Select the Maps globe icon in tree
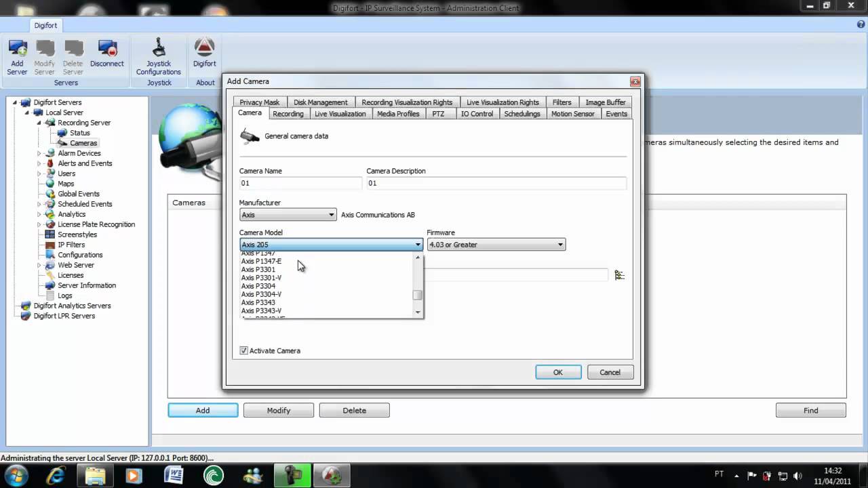Screen dimensions: 868x488 [50, 184]
